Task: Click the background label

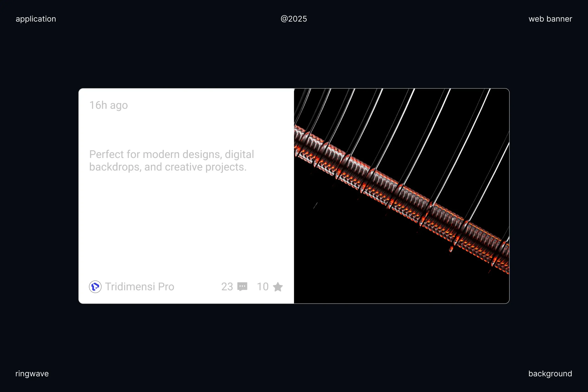Action: click(550, 373)
